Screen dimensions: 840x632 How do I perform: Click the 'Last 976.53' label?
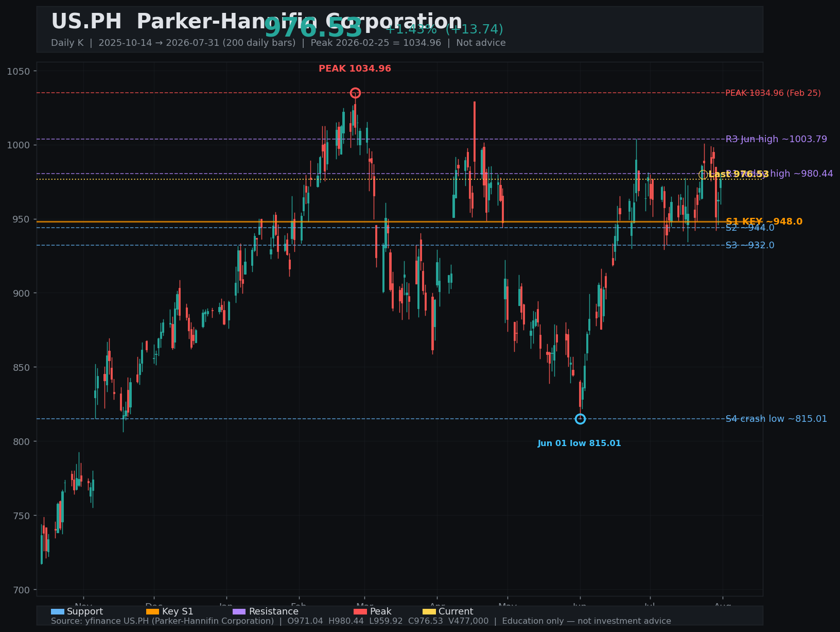coord(739,175)
